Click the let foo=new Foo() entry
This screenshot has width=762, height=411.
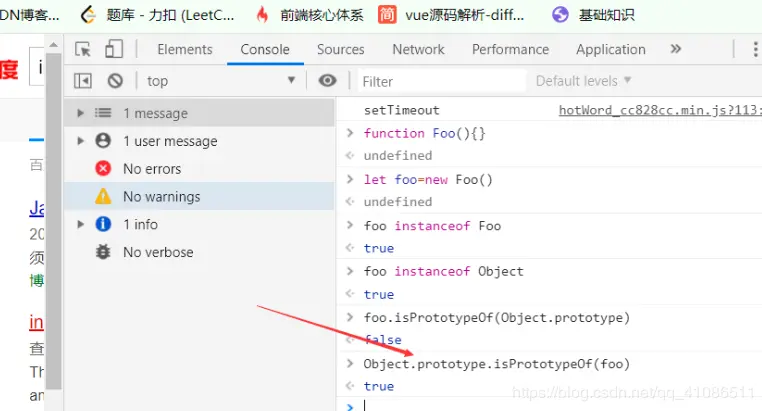click(x=428, y=179)
